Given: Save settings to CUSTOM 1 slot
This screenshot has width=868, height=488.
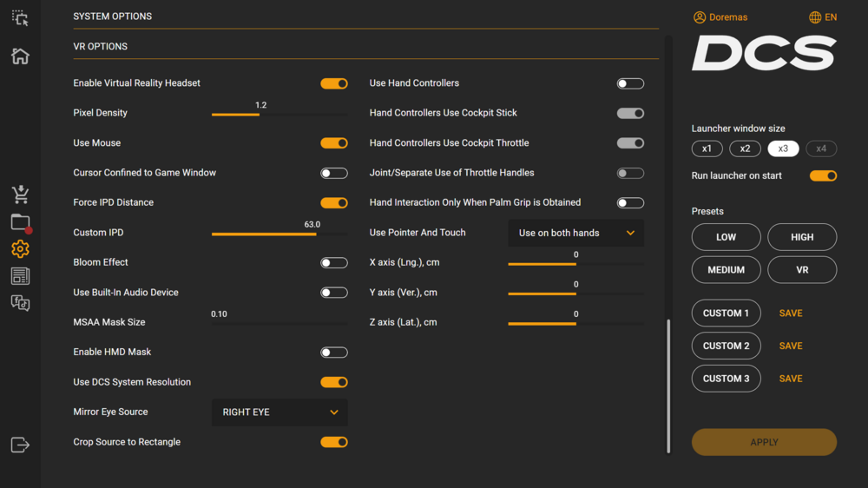Looking at the screenshot, I should coord(791,313).
